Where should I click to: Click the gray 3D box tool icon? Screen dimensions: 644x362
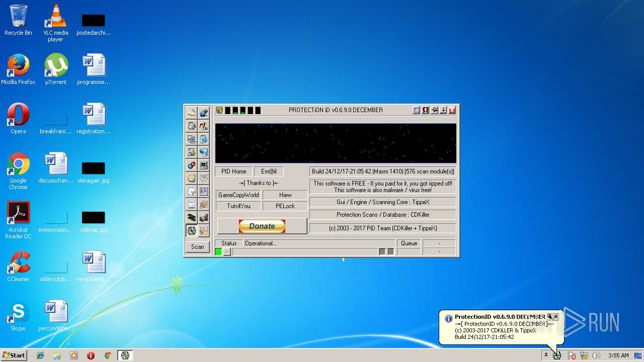pos(203,217)
